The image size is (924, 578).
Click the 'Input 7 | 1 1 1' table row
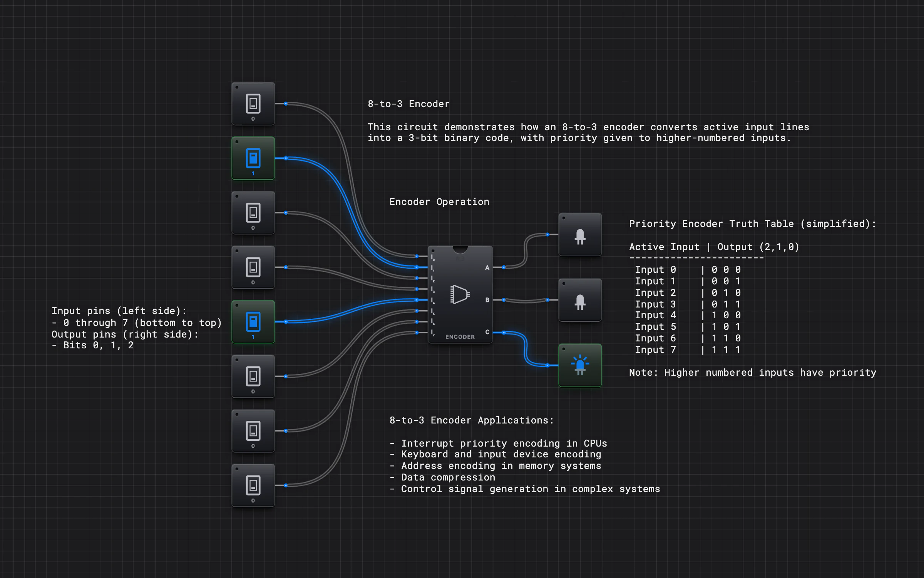(688, 350)
